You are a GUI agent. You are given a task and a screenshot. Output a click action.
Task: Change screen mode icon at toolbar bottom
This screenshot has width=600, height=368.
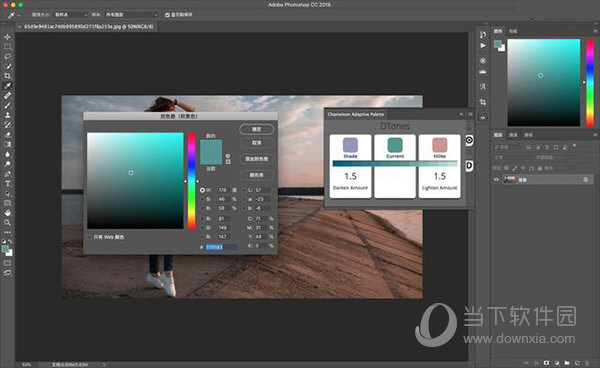(x=7, y=273)
